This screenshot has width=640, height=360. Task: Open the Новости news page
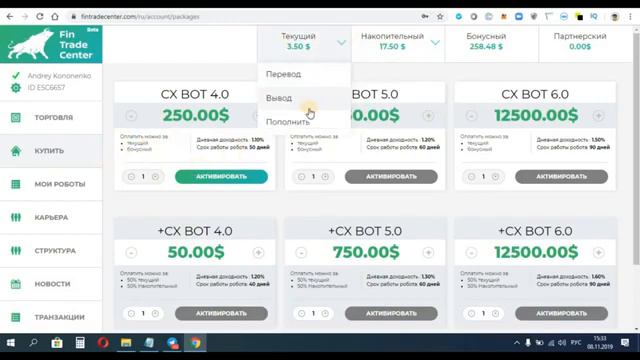coord(51,284)
